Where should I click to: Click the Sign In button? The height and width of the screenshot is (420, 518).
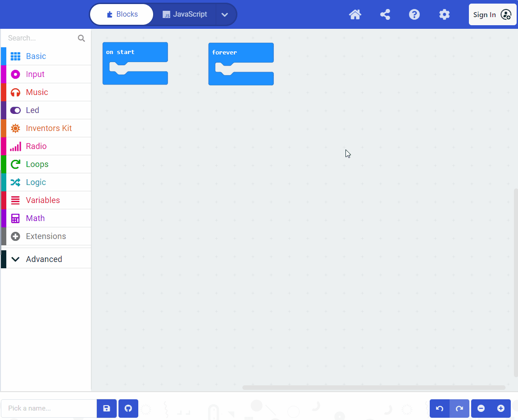point(492,14)
